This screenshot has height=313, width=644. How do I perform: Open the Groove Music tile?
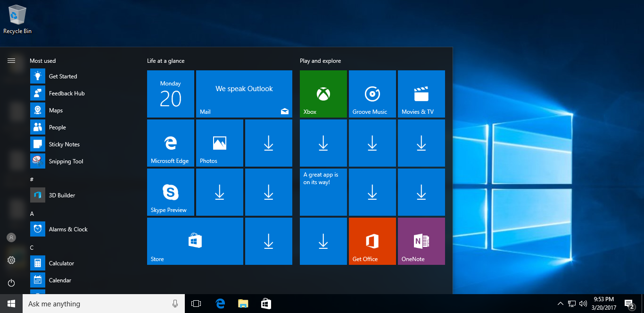(x=372, y=94)
